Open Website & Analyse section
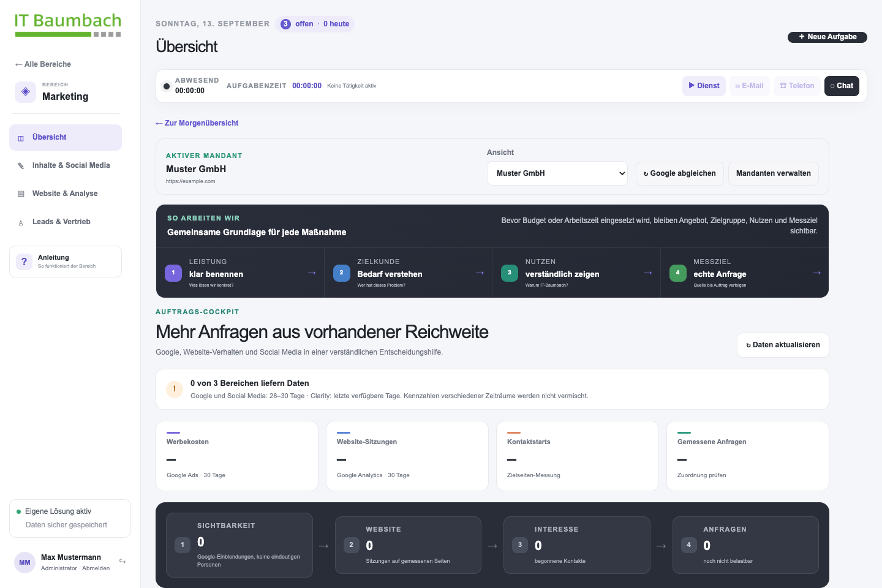 pos(66,194)
